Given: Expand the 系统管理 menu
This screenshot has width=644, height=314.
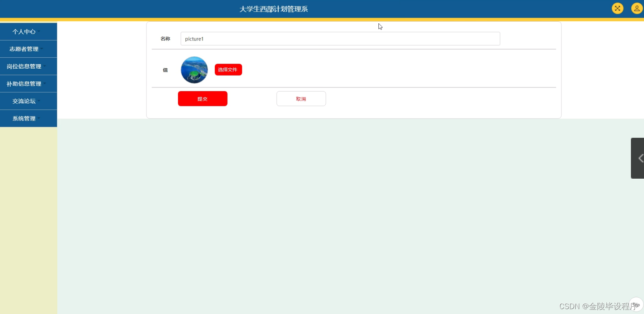Looking at the screenshot, I should coord(28,119).
